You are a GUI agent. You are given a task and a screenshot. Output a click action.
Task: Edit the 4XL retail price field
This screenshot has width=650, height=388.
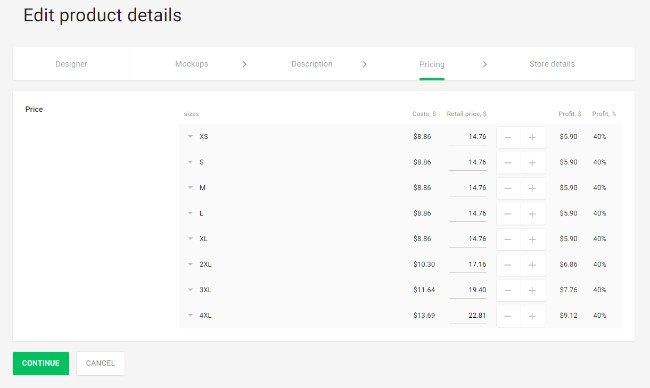coord(468,316)
